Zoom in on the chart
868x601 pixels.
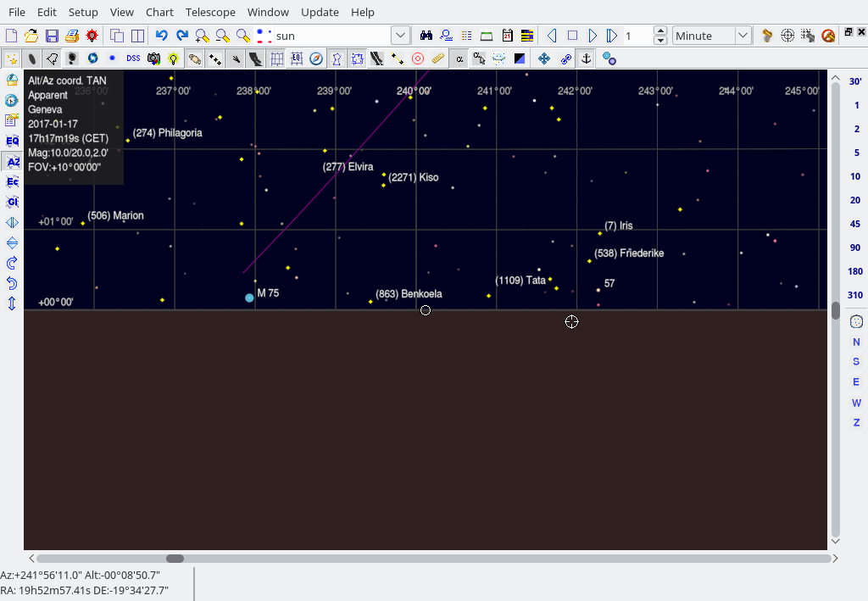tap(202, 36)
